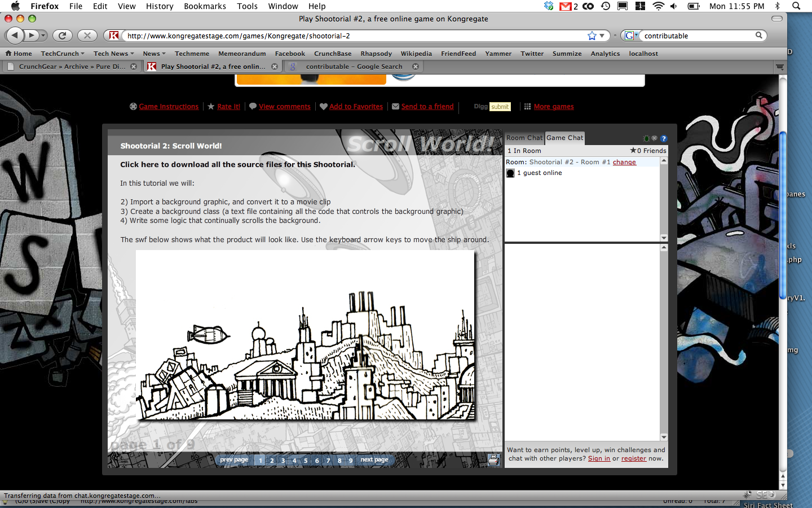The width and height of the screenshot is (812, 508).
Task: Switch to the contributable Google Search tab
Action: coord(354,67)
